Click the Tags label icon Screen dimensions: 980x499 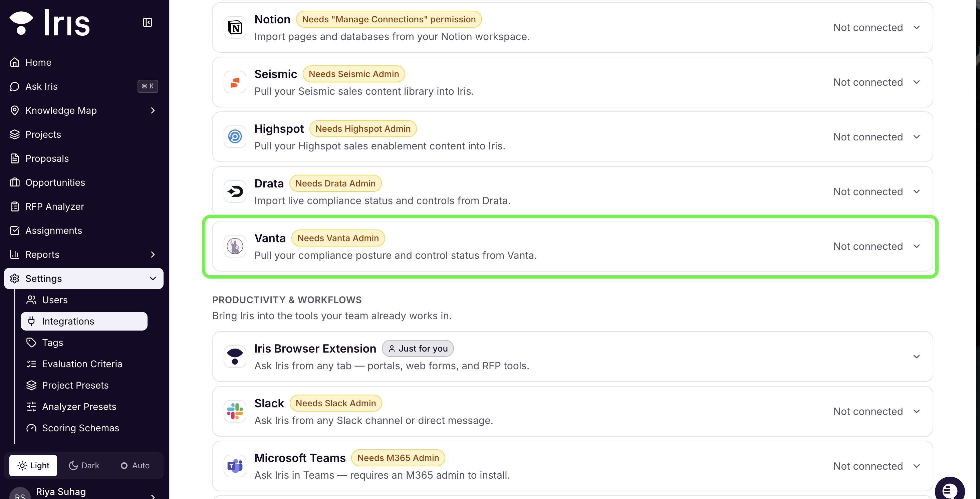tap(31, 343)
